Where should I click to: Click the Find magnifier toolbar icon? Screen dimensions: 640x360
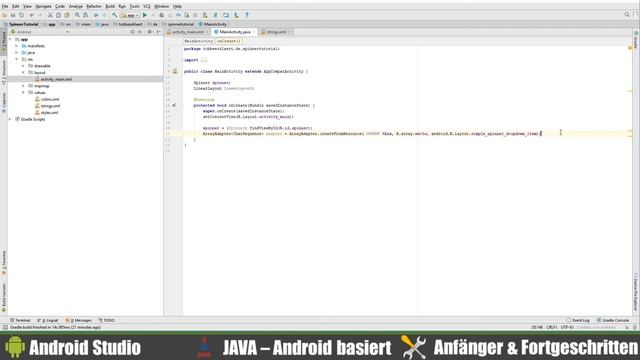pos(77,15)
